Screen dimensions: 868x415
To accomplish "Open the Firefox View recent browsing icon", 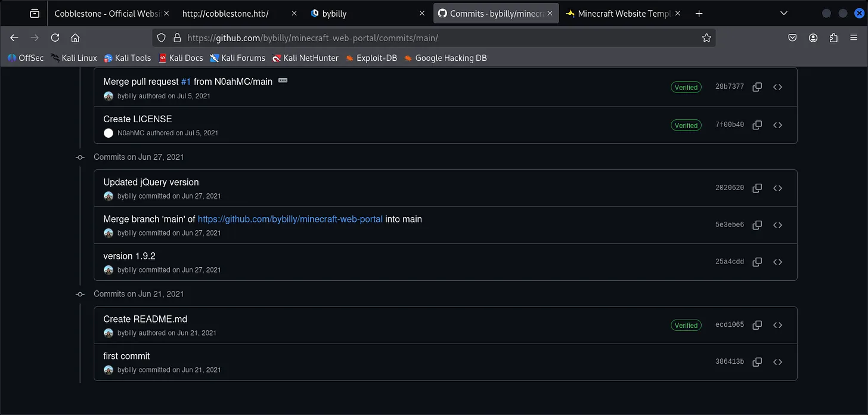I will click(35, 13).
